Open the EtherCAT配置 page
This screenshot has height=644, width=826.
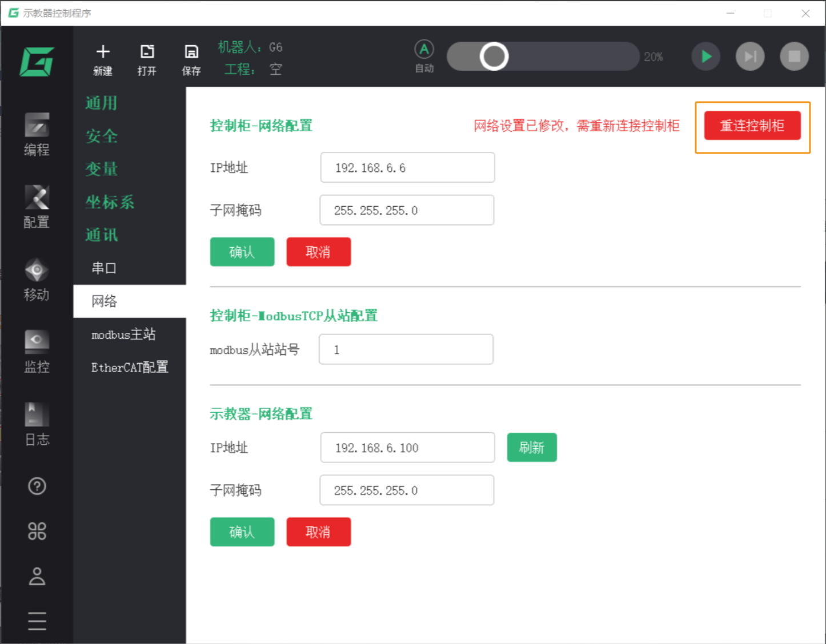tap(130, 367)
